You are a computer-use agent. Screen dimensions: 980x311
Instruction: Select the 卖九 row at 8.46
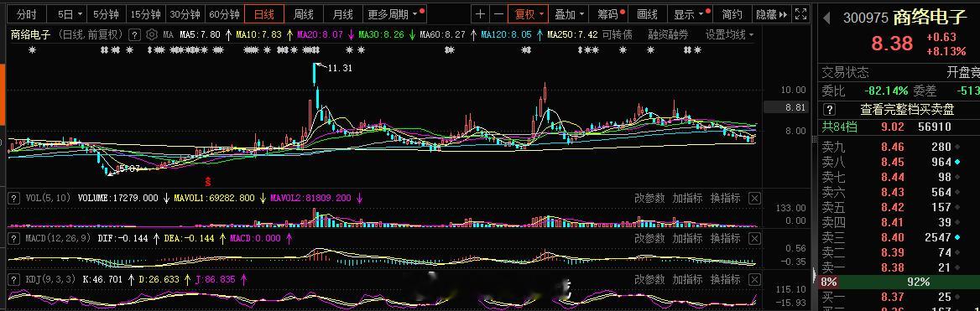tap(899, 148)
